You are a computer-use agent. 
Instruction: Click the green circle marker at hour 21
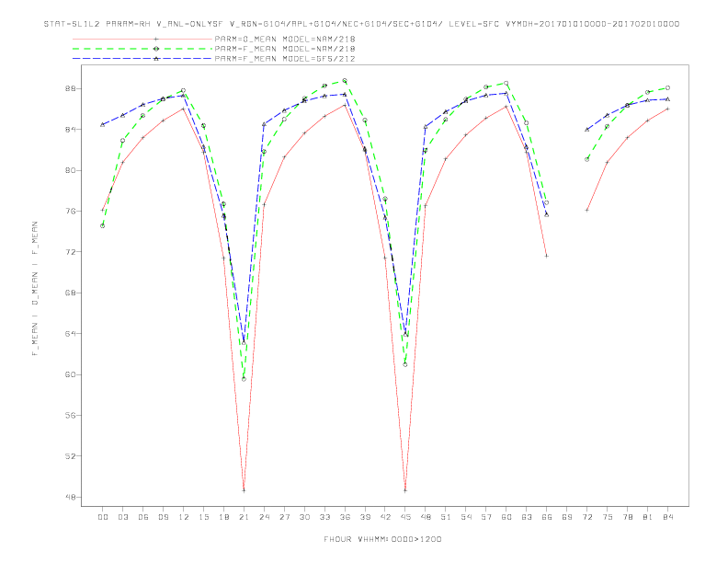coord(244,379)
